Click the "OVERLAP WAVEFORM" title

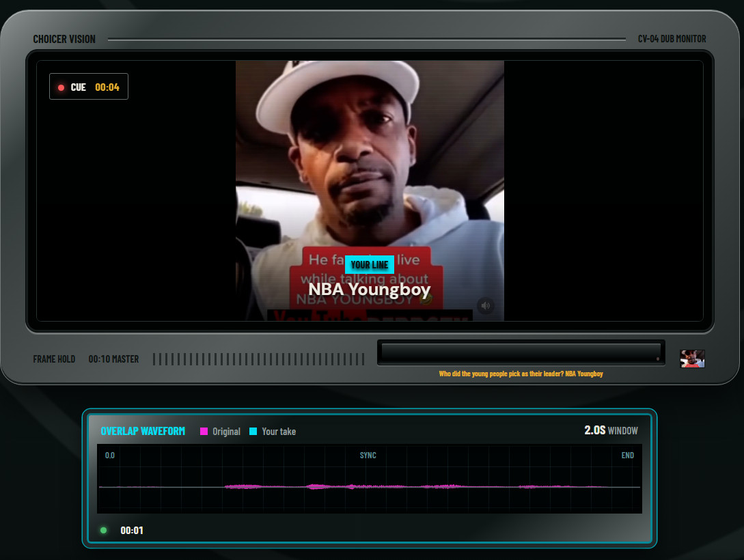pos(143,431)
